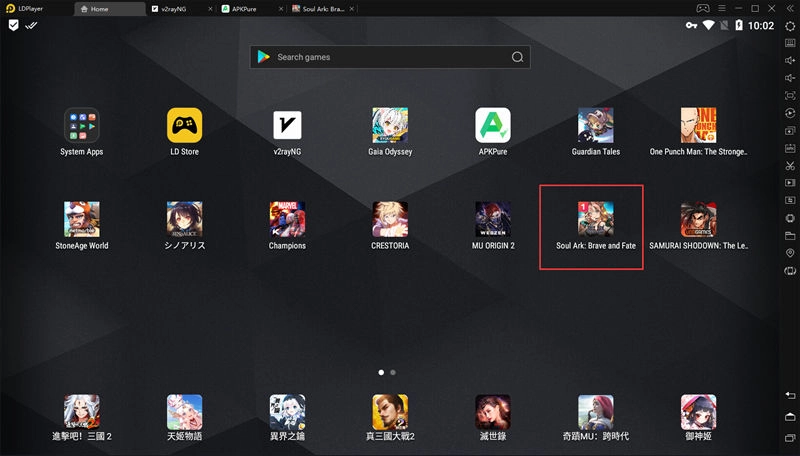Click the location pin sidebar icon
The width and height of the screenshot is (800, 456).
(x=790, y=254)
